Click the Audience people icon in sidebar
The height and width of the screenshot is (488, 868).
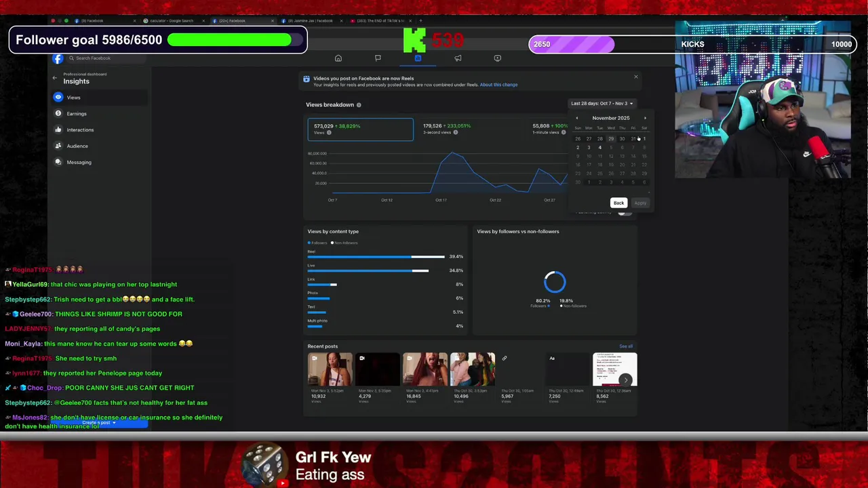(x=58, y=146)
